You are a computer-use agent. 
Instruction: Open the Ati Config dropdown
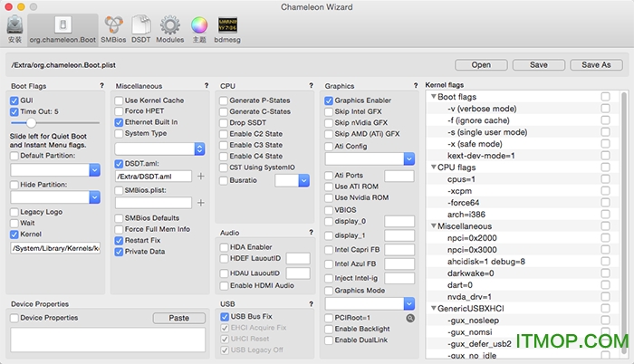click(x=408, y=158)
